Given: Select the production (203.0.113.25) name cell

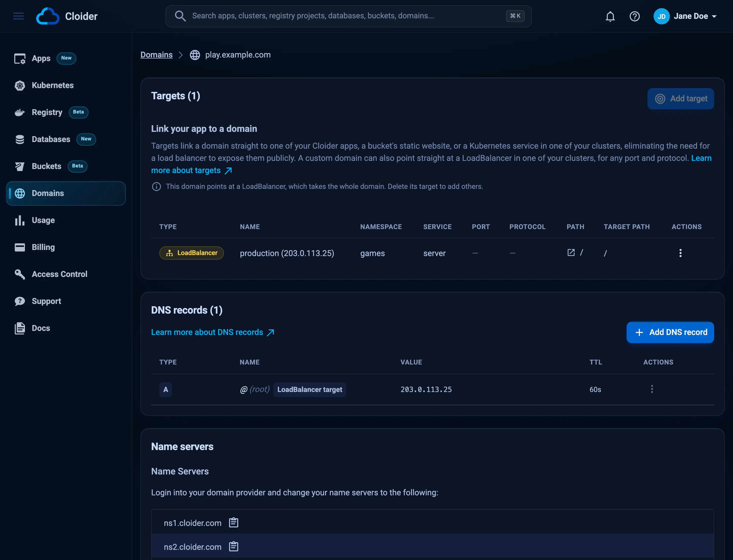Looking at the screenshot, I should tap(287, 253).
